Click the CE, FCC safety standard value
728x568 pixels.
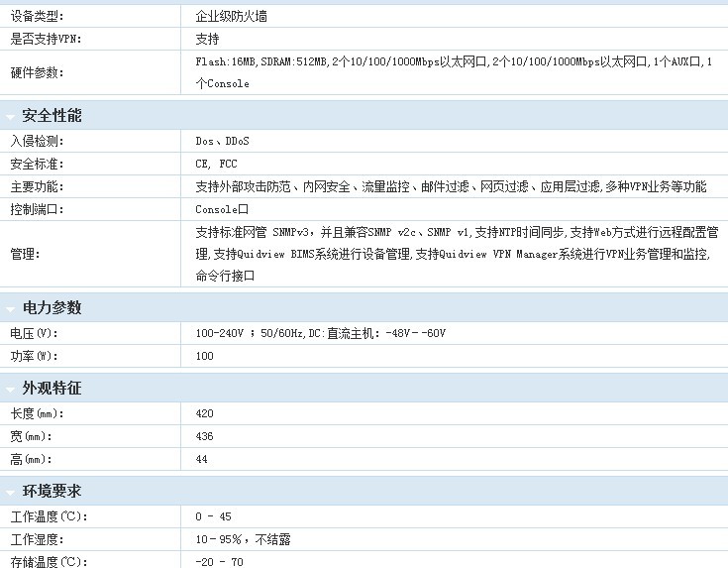pyautogui.click(x=216, y=164)
